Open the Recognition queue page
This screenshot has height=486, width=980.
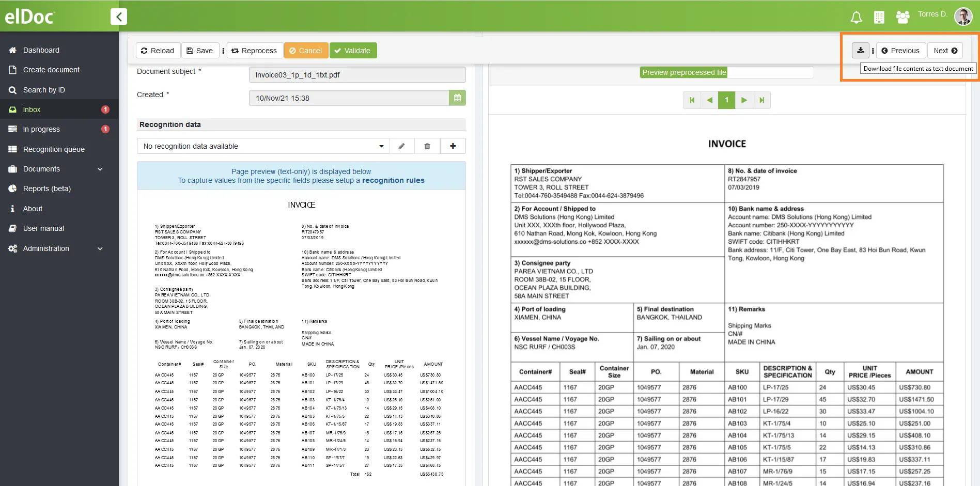(x=54, y=149)
